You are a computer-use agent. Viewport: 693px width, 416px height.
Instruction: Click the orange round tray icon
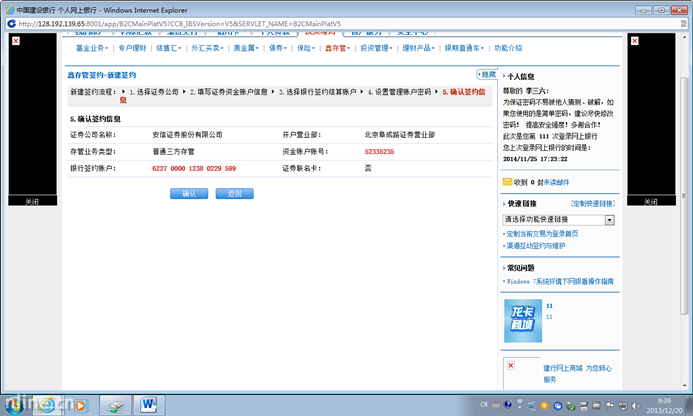pos(544,405)
